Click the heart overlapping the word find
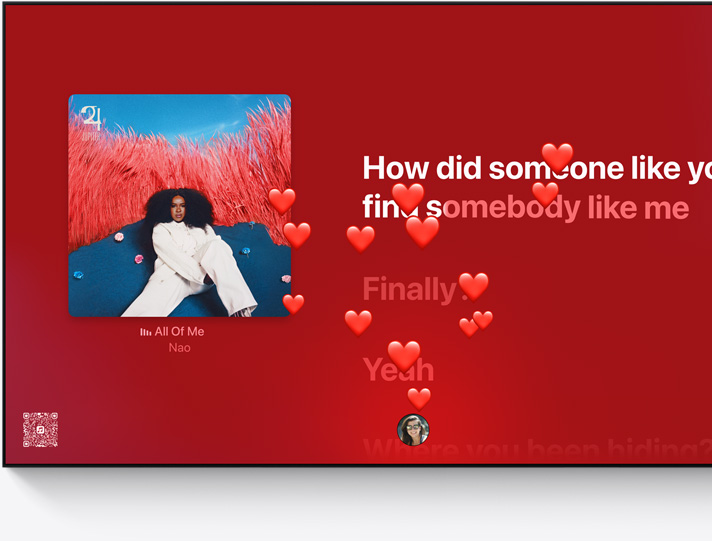The image size is (712, 541). (x=408, y=198)
